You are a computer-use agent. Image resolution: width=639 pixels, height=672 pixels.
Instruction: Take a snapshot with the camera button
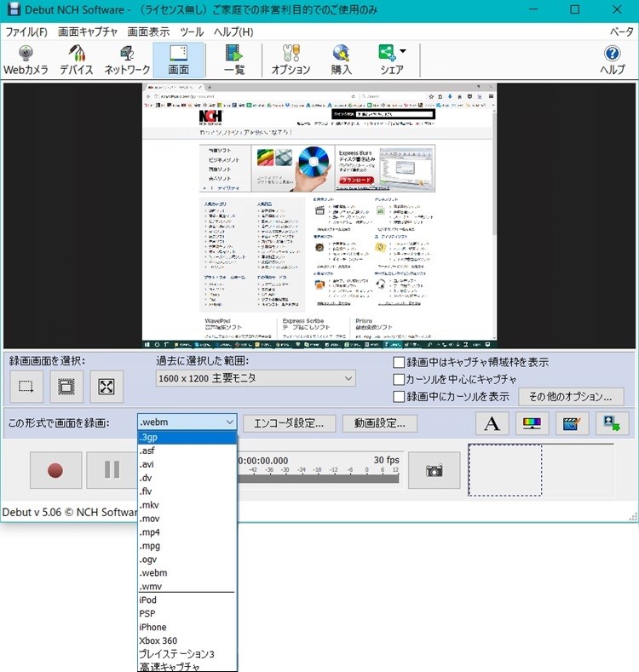point(434,470)
